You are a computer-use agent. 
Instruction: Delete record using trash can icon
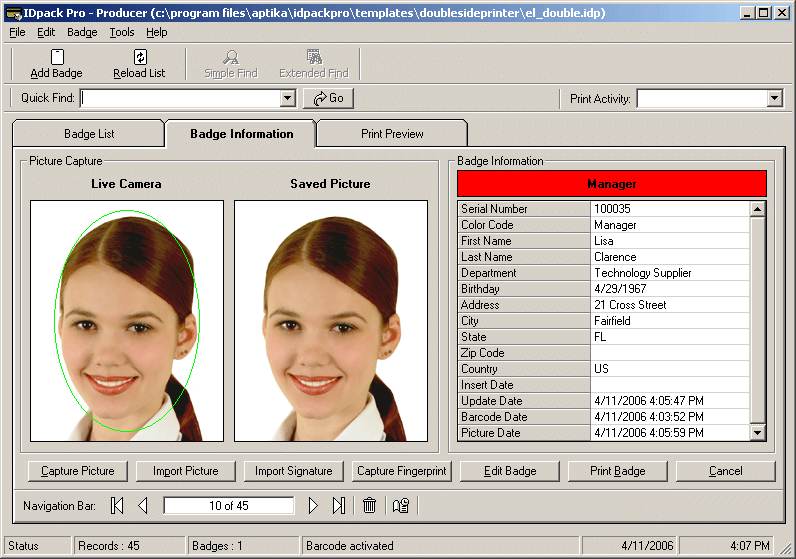369,506
